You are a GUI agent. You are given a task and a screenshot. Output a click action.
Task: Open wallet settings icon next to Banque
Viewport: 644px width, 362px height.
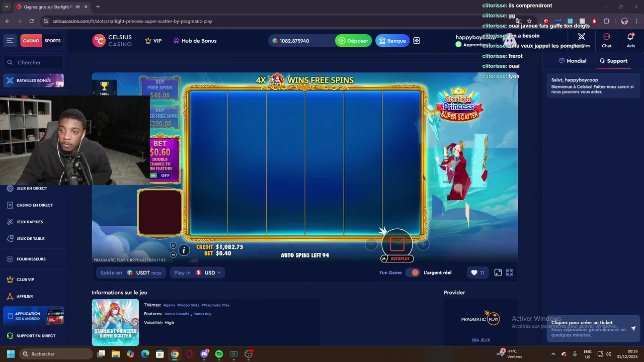pyautogui.click(x=417, y=41)
